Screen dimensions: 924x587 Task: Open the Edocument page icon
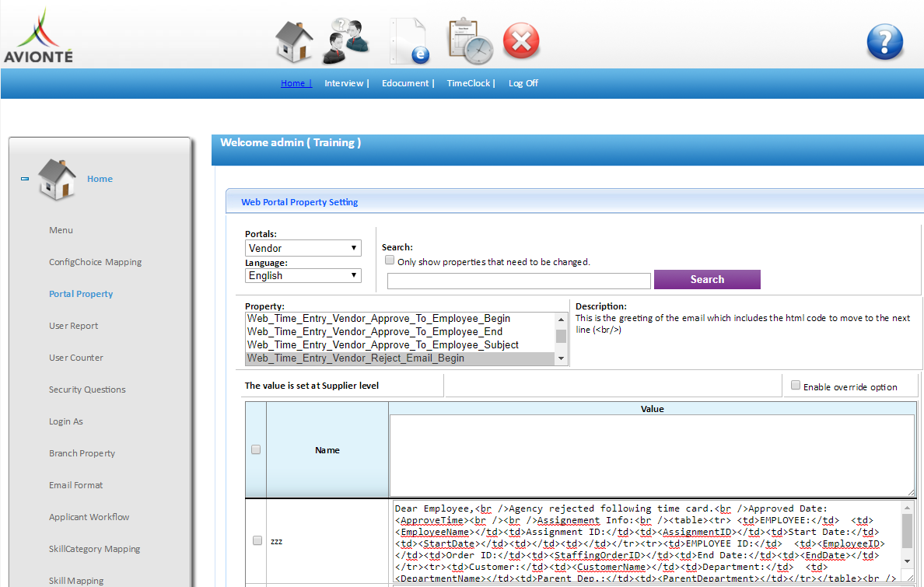click(410, 41)
